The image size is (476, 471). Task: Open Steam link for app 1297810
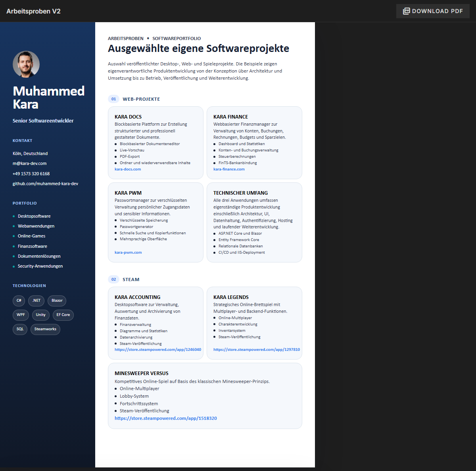tap(257, 350)
